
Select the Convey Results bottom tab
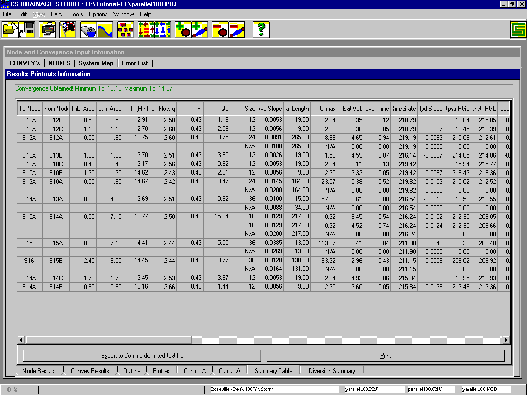[90, 371]
